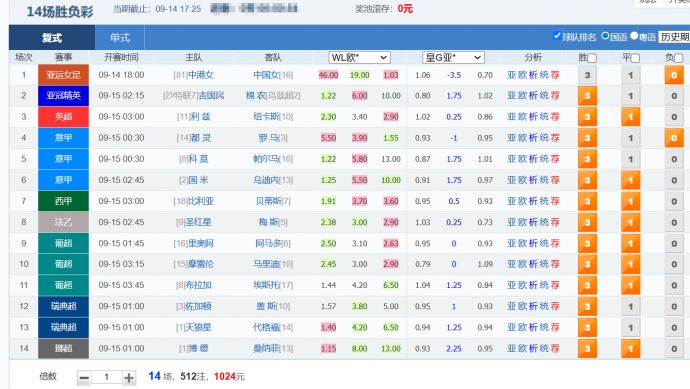Toggle loss pick 0 for 中港女 match
Viewport: 690px width, 389px height.
click(674, 75)
